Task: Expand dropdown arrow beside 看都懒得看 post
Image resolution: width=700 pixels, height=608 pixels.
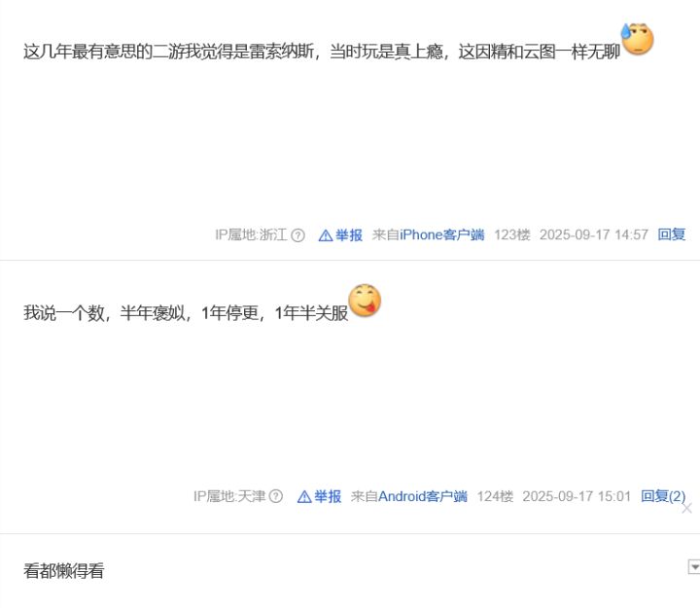Action: (x=694, y=566)
